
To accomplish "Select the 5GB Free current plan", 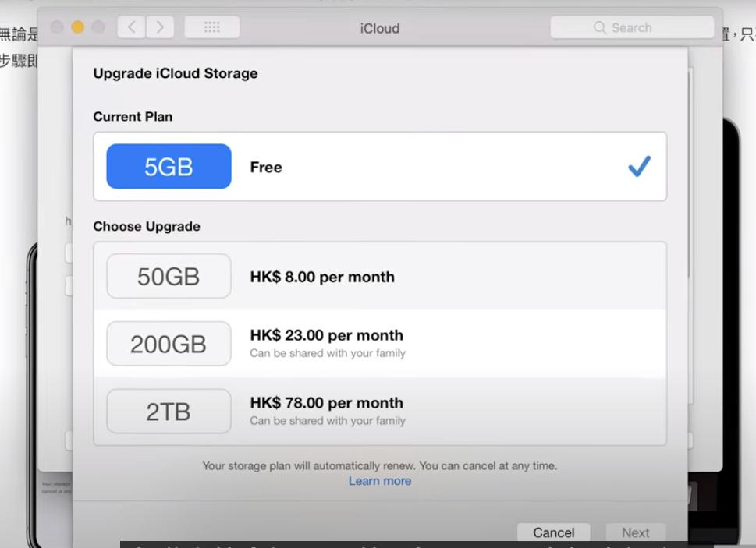I will pos(380,167).
